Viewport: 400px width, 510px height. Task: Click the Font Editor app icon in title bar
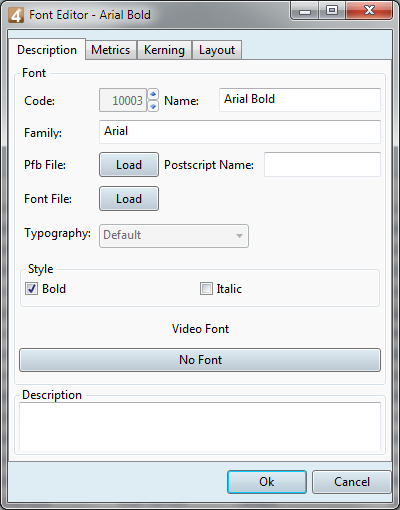[16, 15]
